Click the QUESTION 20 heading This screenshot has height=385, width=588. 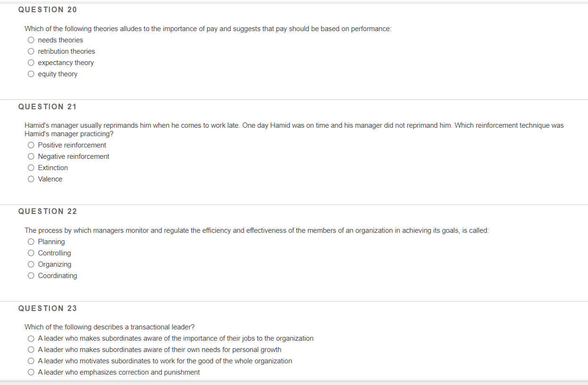48,9
